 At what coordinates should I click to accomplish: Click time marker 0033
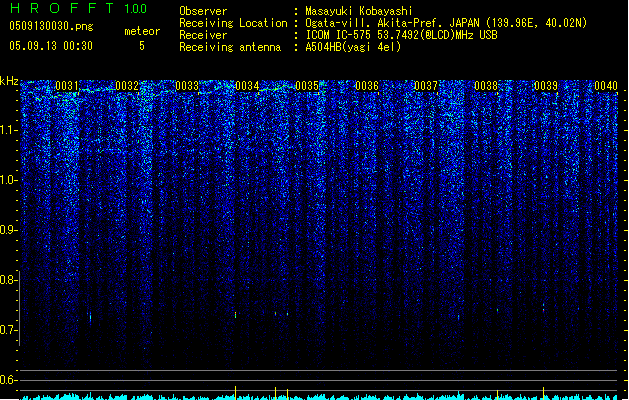pyautogui.click(x=187, y=86)
